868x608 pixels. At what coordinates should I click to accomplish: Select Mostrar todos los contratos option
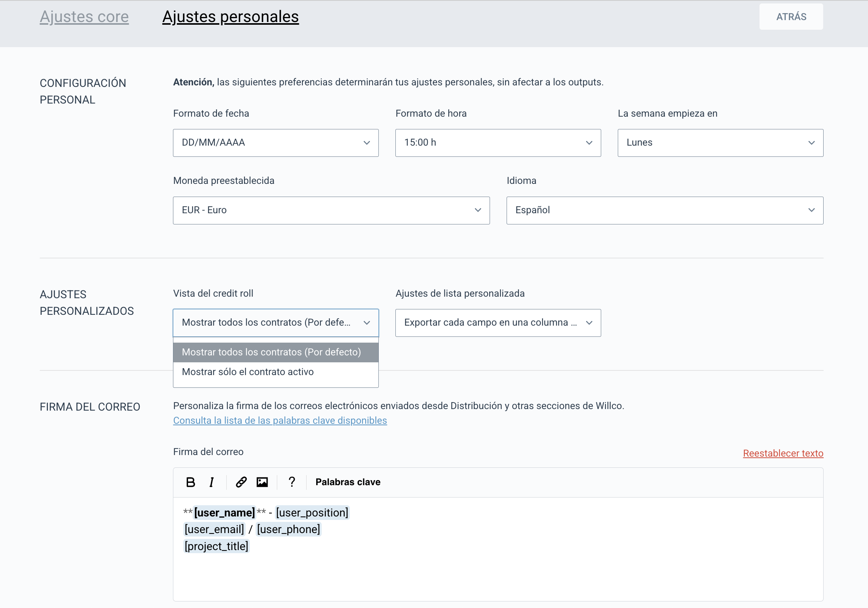click(271, 352)
